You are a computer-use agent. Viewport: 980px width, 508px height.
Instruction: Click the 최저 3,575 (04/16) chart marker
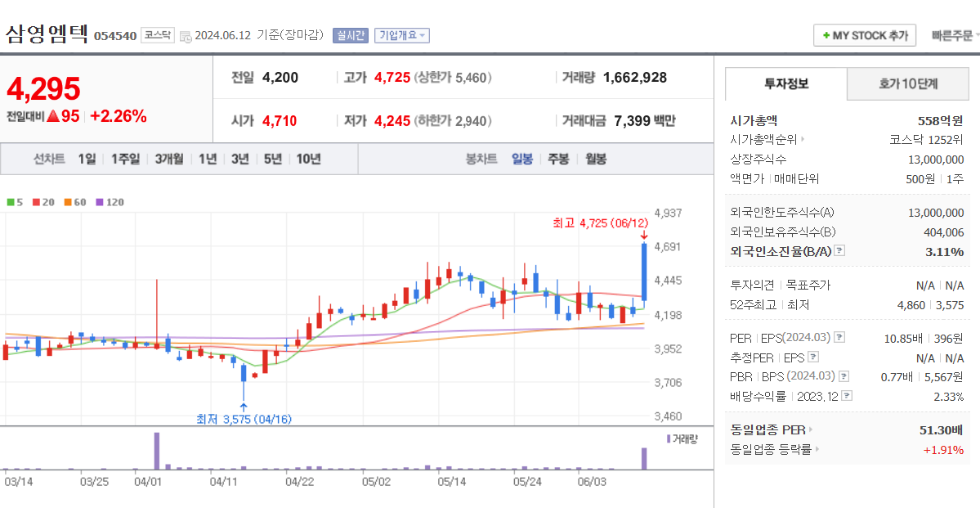pyautogui.click(x=244, y=419)
